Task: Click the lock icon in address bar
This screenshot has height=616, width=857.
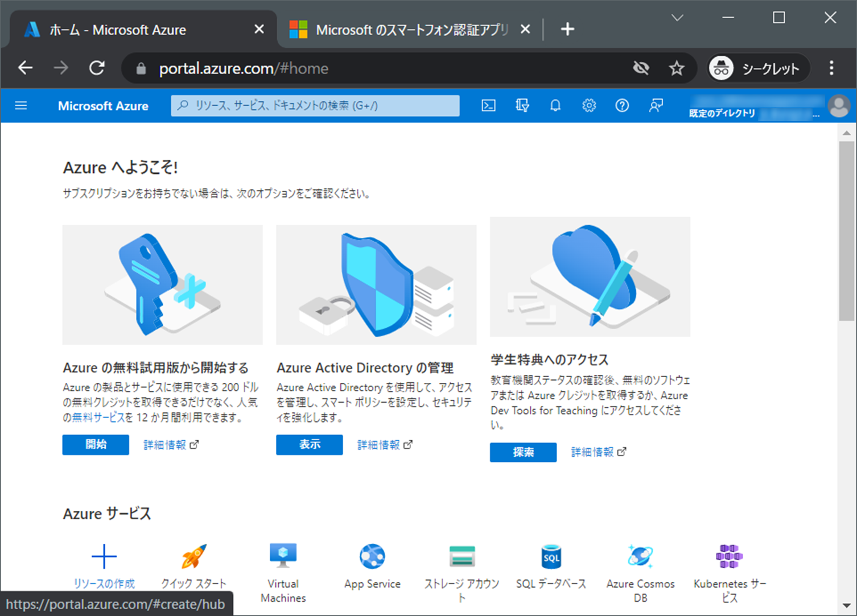Action: point(141,69)
